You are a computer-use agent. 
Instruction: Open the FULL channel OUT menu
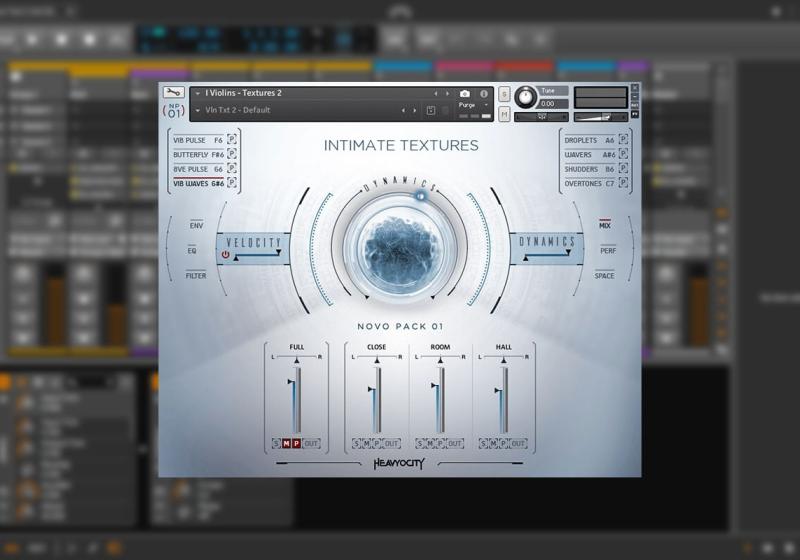coord(311,443)
